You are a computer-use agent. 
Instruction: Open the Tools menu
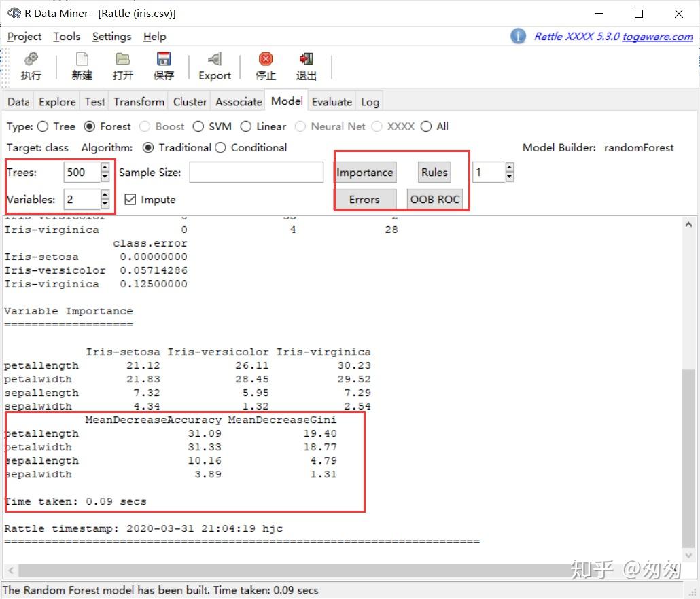67,37
